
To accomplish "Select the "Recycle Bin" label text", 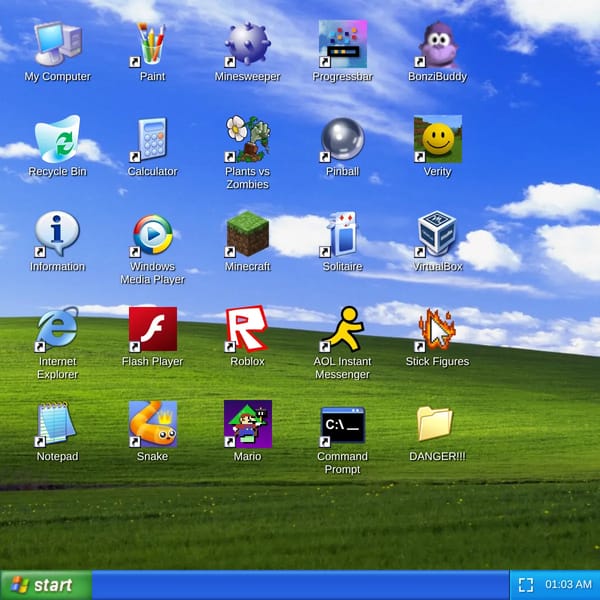I will click(x=57, y=171).
